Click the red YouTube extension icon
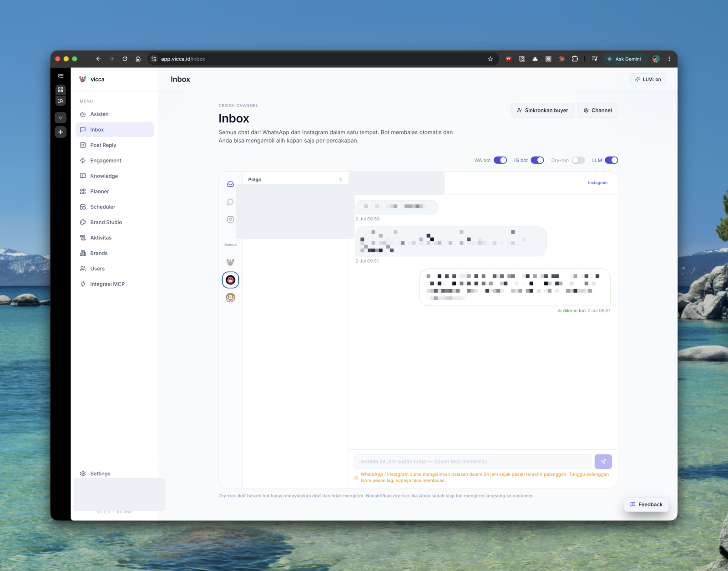Viewport: 728px width, 571px height. coord(509,59)
